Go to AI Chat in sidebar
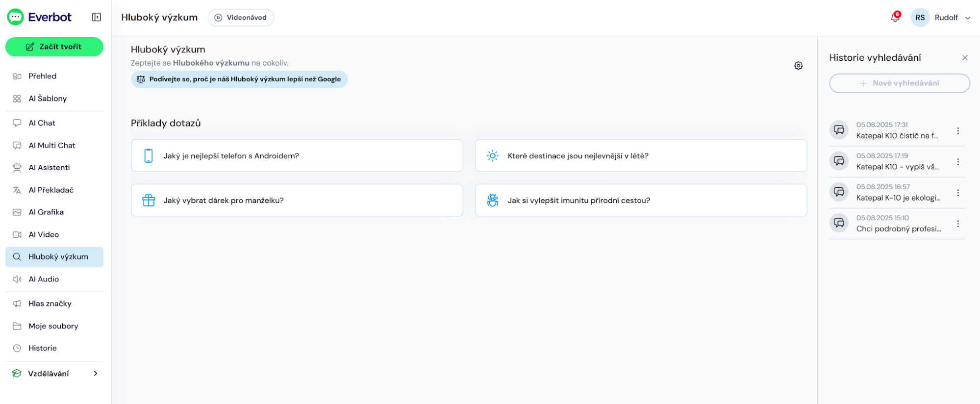Viewport: 980px width, 404px height. 42,123
